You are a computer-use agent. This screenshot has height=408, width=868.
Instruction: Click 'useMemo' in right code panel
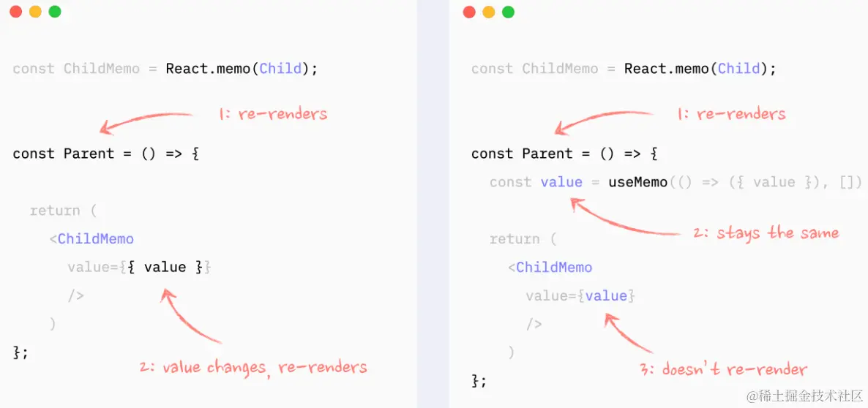tap(638, 182)
